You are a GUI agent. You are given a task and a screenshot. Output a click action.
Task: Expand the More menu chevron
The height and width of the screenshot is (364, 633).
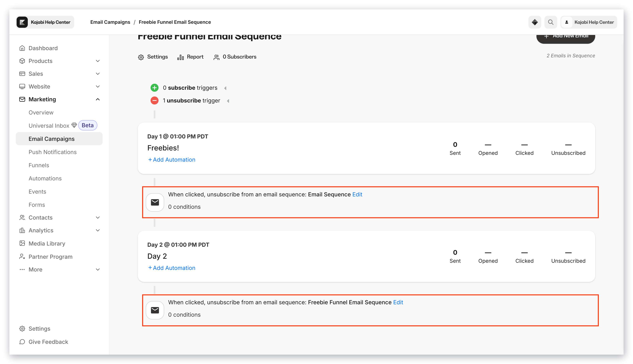(98, 270)
